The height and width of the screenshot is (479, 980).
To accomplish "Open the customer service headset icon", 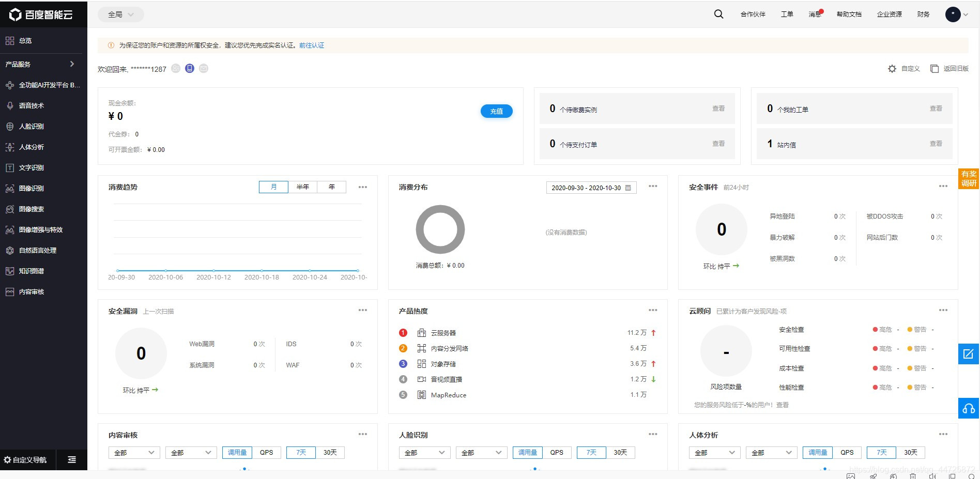I will (969, 408).
